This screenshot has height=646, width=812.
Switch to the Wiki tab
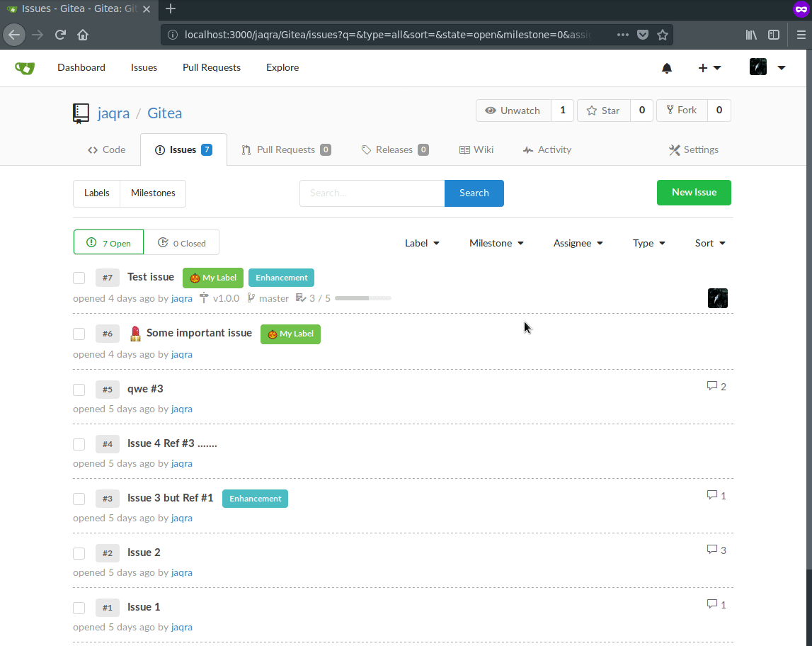tap(476, 149)
